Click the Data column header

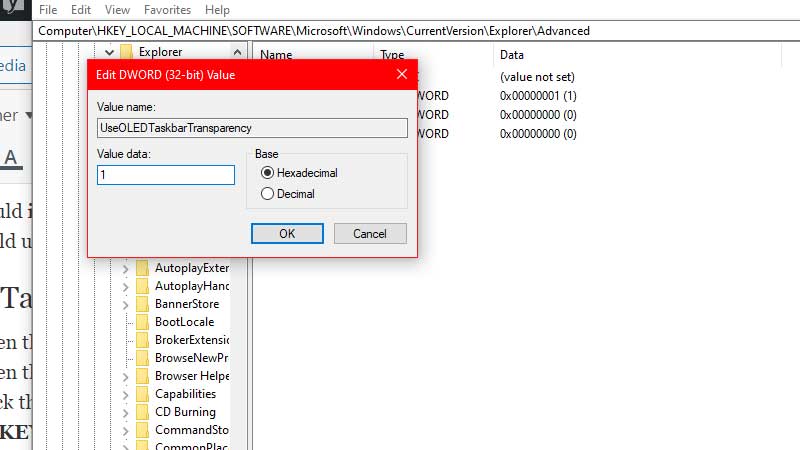512,55
